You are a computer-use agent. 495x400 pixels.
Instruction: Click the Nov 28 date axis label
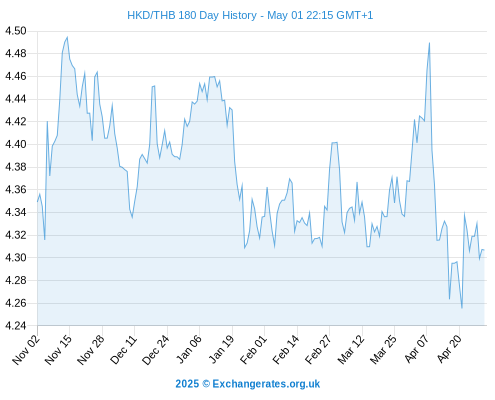coord(91,349)
